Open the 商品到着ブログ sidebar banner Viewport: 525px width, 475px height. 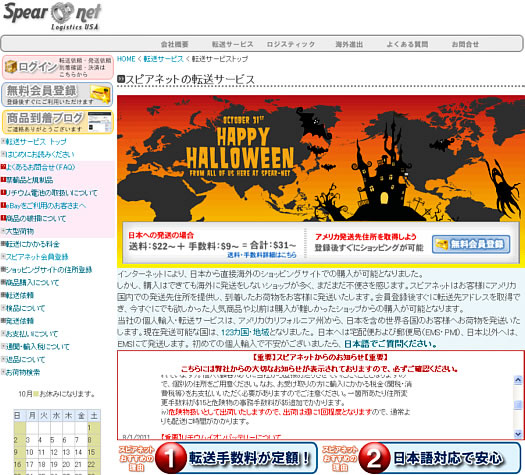click(x=58, y=122)
